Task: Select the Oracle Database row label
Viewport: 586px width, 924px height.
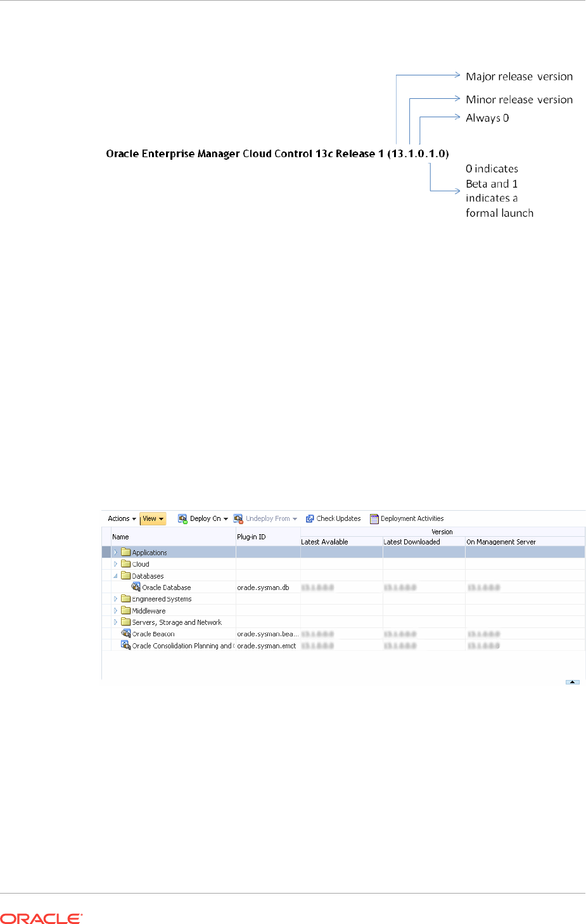Action: click(x=166, y=587)
